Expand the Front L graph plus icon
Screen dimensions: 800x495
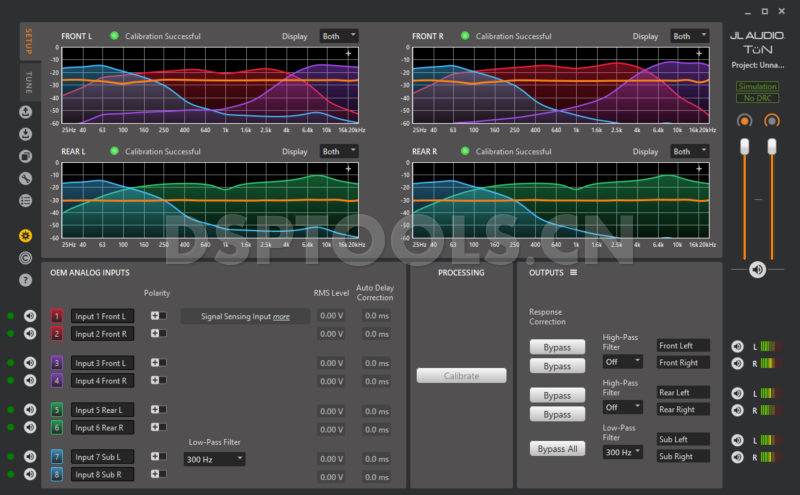tap(348, 53)
